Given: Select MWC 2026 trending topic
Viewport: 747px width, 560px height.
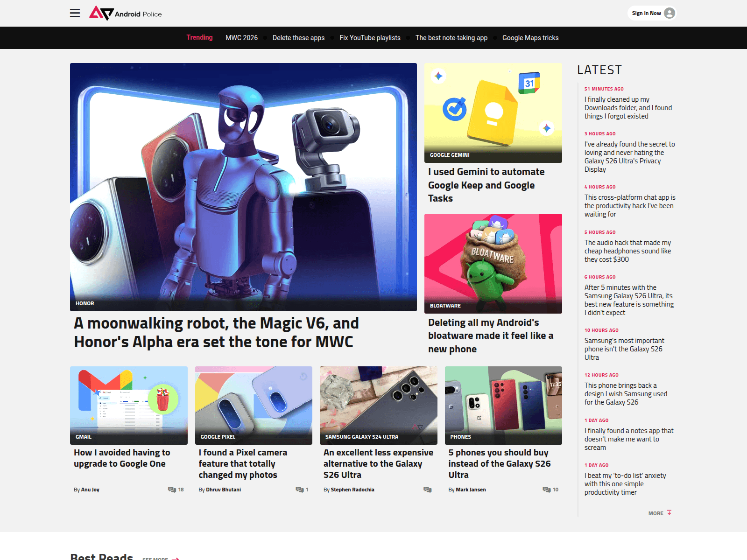Looking at the screenshot, I should [241, 38].
